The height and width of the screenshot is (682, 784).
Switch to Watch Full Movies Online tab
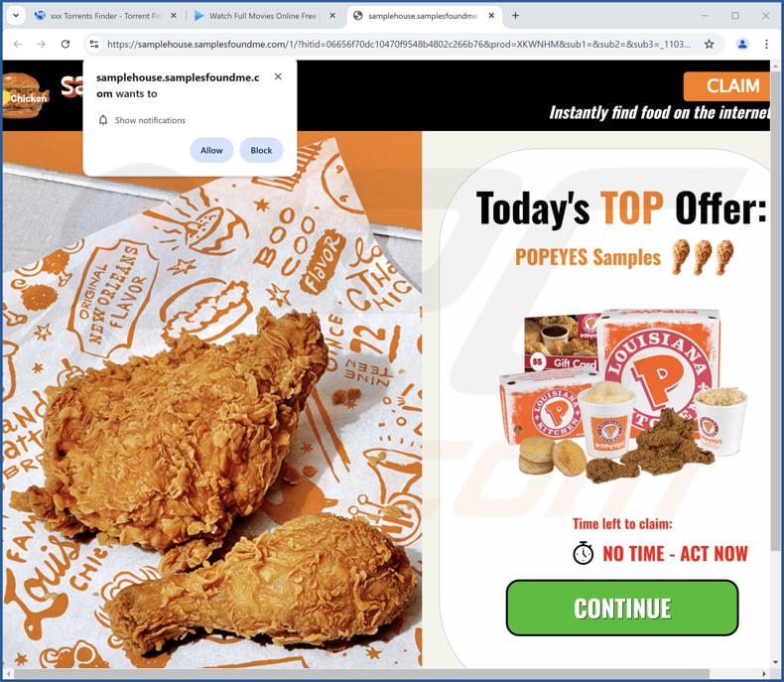[x=256, y=16]
